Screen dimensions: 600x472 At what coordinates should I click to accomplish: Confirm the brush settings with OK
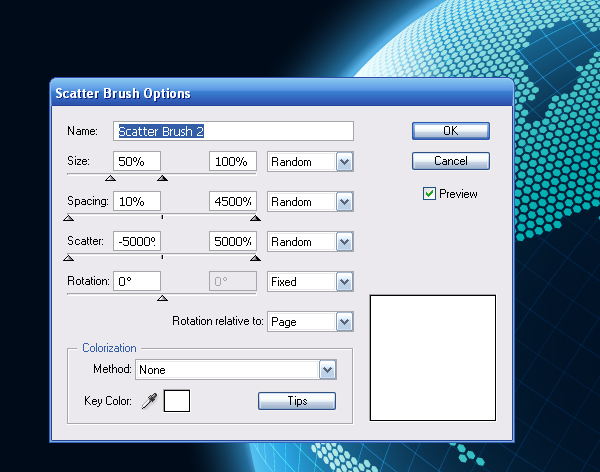point(451,131)
